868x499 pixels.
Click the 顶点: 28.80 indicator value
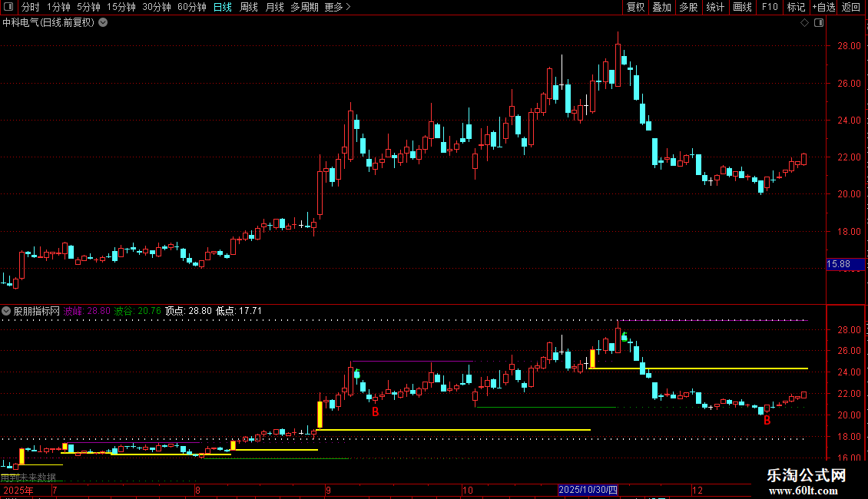188,311
